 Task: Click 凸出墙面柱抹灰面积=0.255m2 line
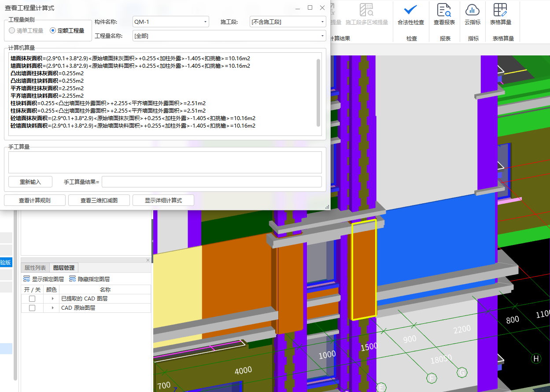point(47,73)
